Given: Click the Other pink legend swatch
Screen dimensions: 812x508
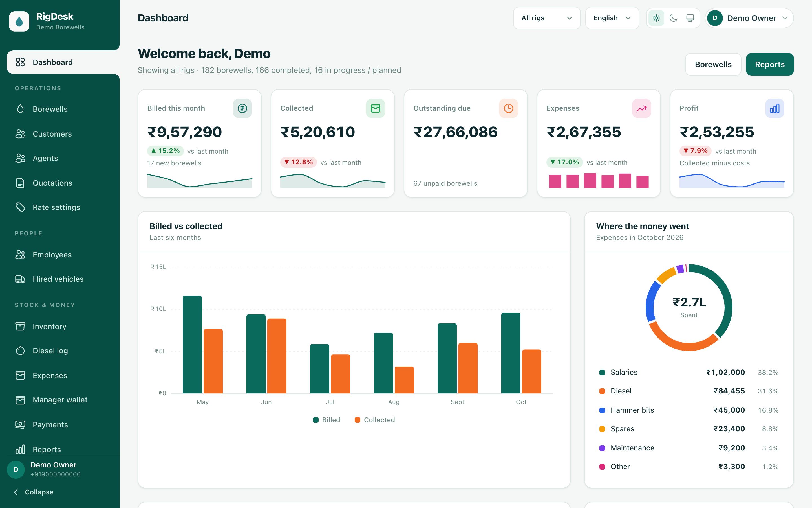Looking at the screenshot, I should coord(602,467).
